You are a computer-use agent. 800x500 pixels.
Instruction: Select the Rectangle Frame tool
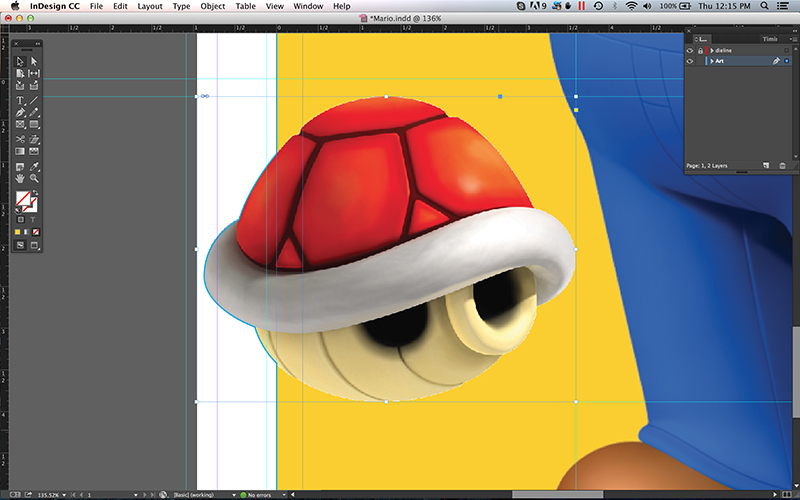[x=20, y=124]
